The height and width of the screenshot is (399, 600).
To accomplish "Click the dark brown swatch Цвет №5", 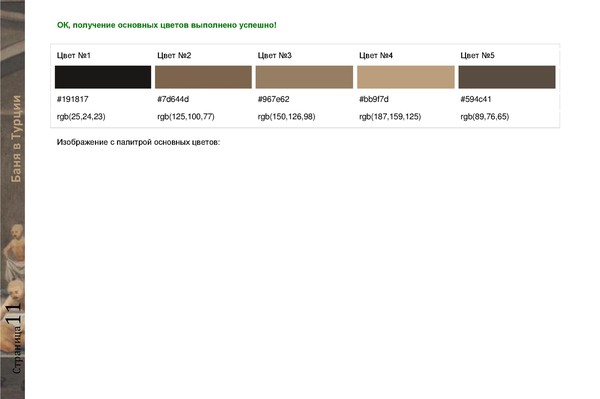I will [x=507, y=77].
